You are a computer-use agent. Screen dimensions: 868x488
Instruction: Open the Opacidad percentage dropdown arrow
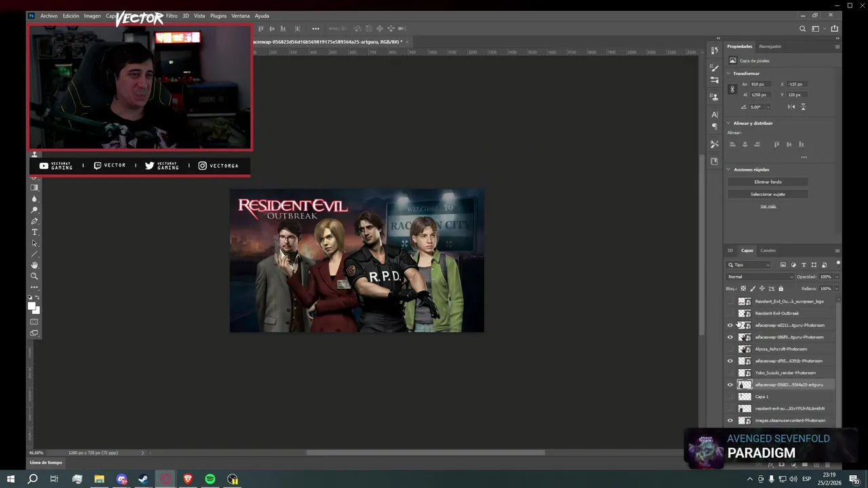coord(836,277)
